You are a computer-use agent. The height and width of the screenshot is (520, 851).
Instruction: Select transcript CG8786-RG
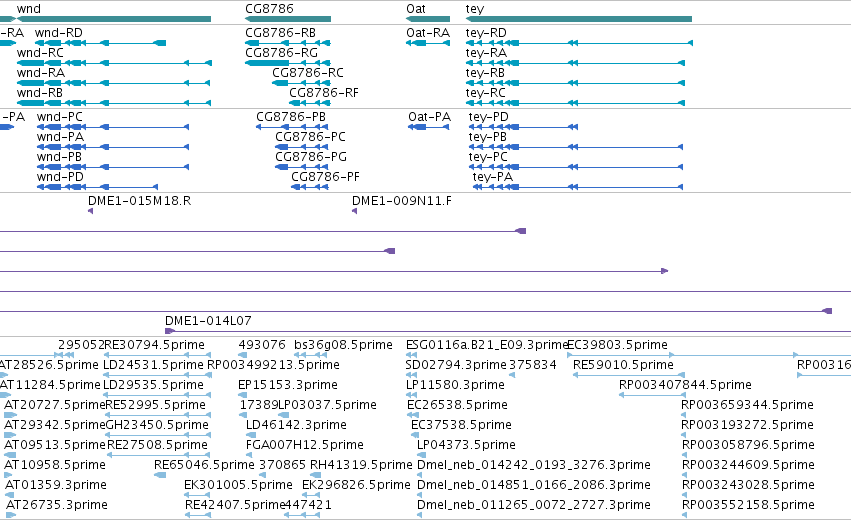coord(281,53)
